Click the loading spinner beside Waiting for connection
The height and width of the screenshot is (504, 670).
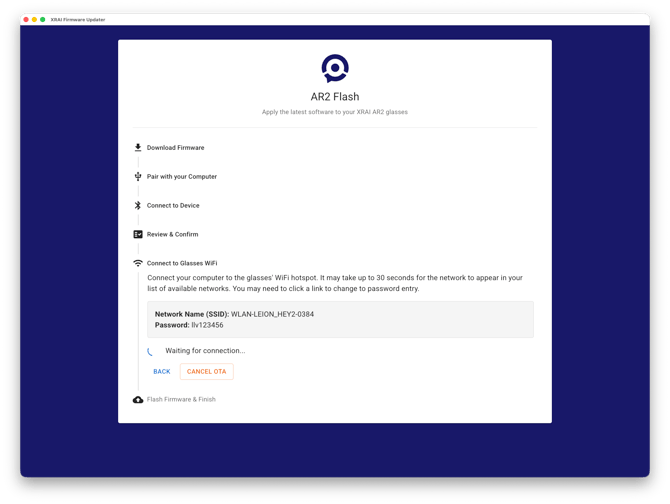coord(150,352)
